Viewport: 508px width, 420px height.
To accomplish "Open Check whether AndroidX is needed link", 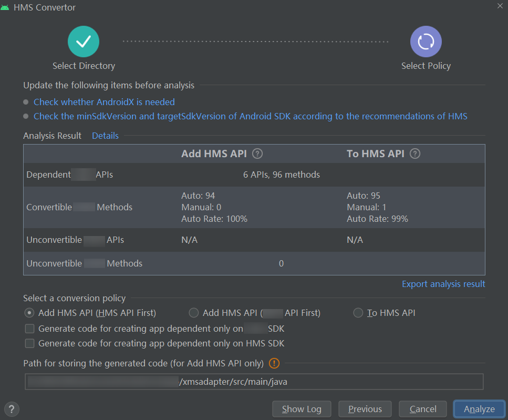I will 104,102.
